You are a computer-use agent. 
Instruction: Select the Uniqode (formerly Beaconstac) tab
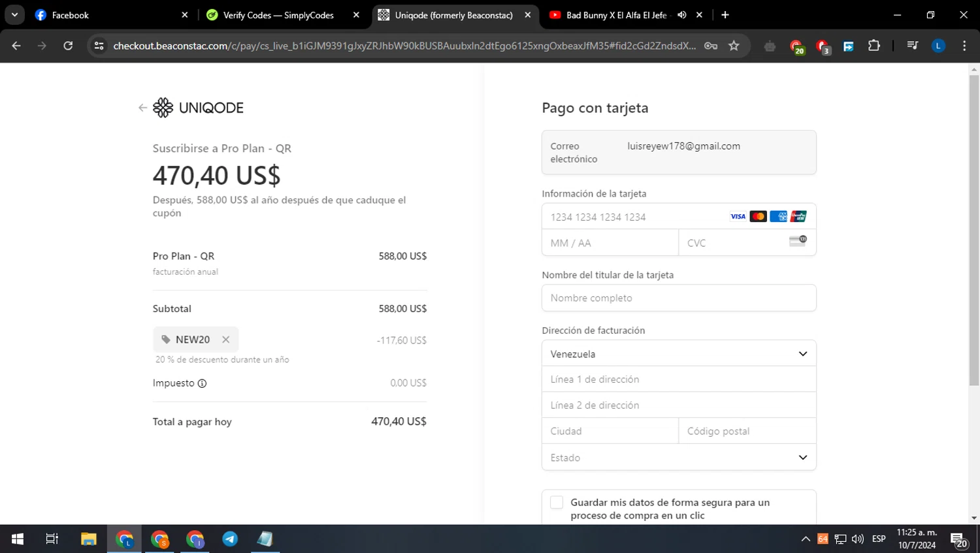click(x=454, y=15)
